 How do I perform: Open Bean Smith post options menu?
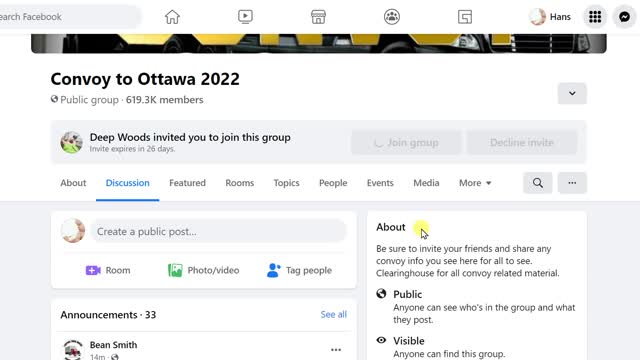[x=336, y=350]
